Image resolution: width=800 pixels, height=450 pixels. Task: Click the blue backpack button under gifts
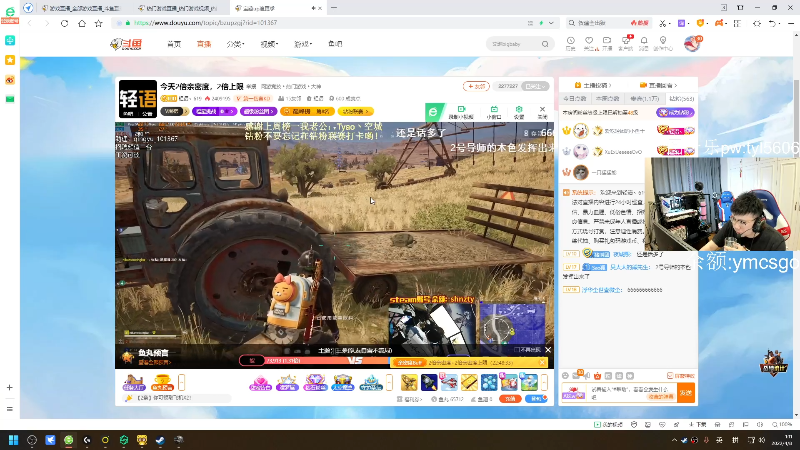point(536,399)
